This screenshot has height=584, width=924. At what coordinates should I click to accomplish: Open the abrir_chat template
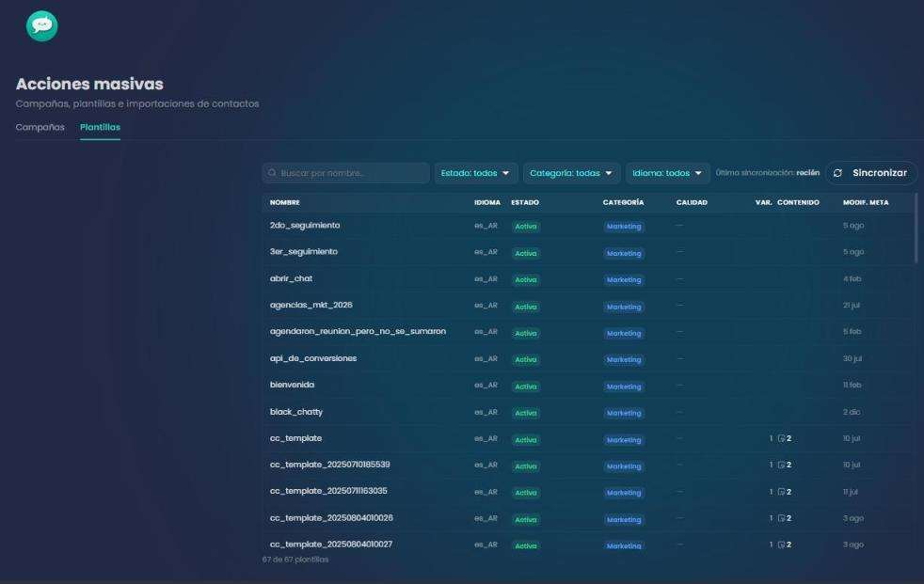point(291,278)
